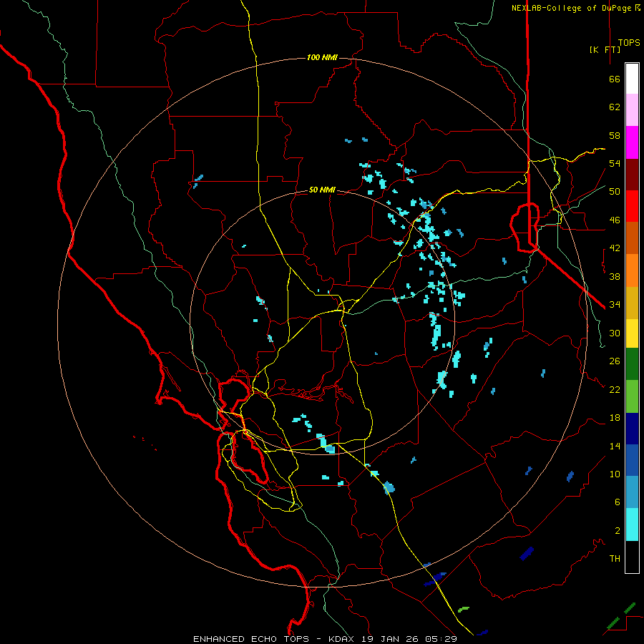Click the 05:29 timestamp
Viewport: 644px width, 644px height.
coord(441,639)
